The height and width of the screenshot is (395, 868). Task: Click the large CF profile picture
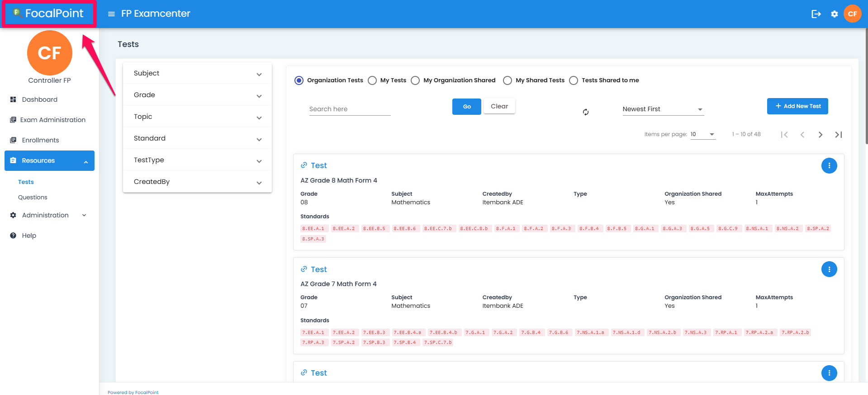[x=50, y=53]
